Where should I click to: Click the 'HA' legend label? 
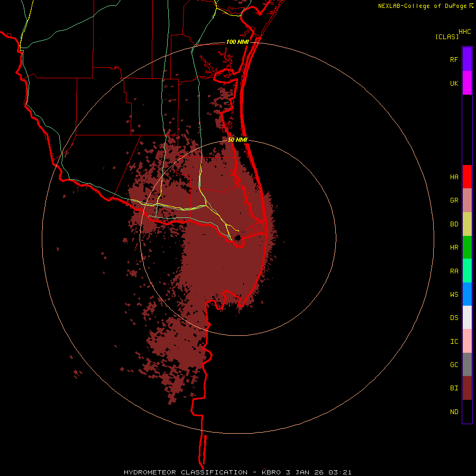454,177
